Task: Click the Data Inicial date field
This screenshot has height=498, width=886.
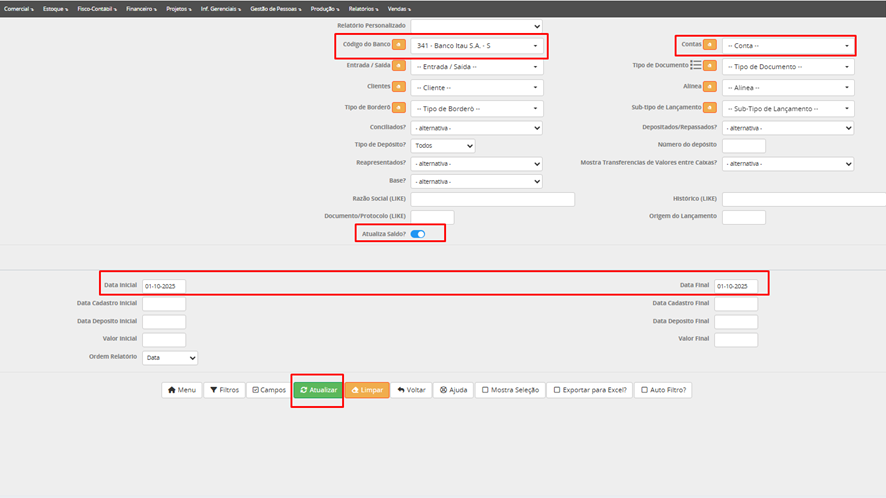Action: (163, 286)
